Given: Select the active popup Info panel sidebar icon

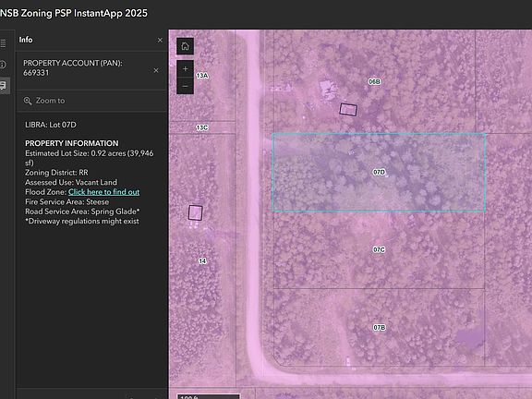Looking at the screenshot, I should [4, 85].
